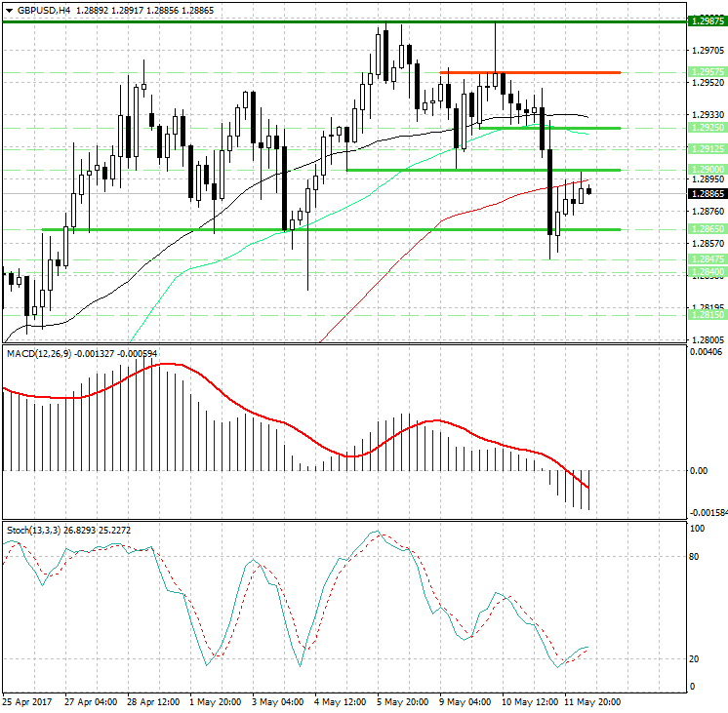
Task: Click the black current price label 1.28865
Action: (706, 193)
